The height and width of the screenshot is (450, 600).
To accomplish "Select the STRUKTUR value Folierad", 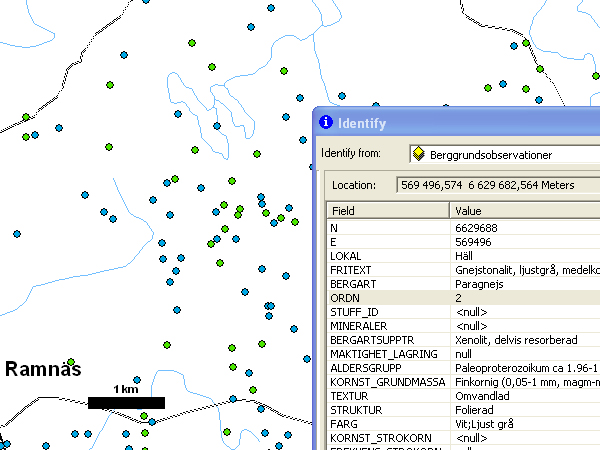I will coord(474,410).
